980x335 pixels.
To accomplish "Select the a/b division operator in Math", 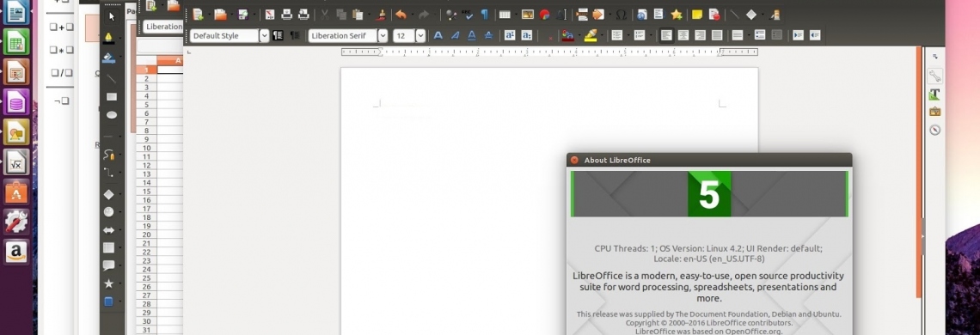I will click(61, 73).
